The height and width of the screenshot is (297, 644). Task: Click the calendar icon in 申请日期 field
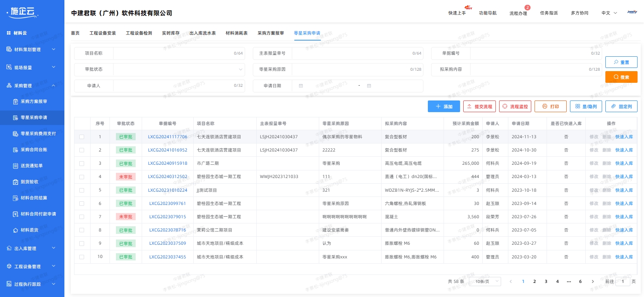(301, 86)
